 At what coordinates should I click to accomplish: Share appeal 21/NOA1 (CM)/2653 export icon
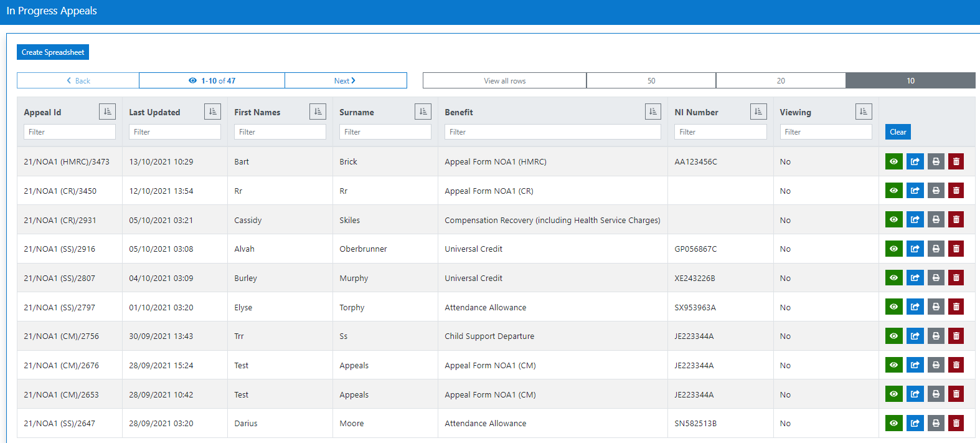click(915, 394)
